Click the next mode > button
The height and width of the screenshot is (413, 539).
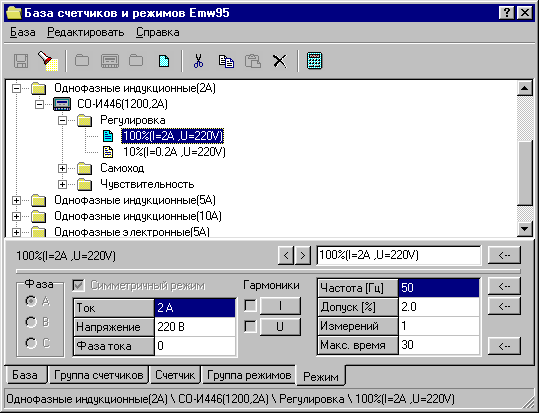[302, 255]
